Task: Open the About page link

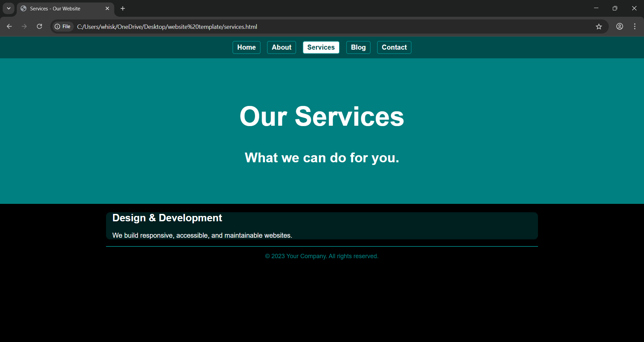Action: pyautogui.click(x=281, y=47)
